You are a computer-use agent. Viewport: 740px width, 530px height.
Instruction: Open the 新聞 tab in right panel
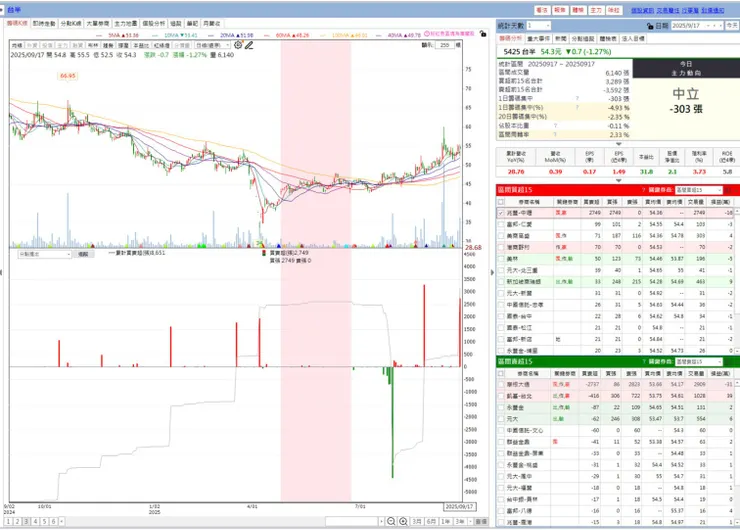tap(561, 39)
